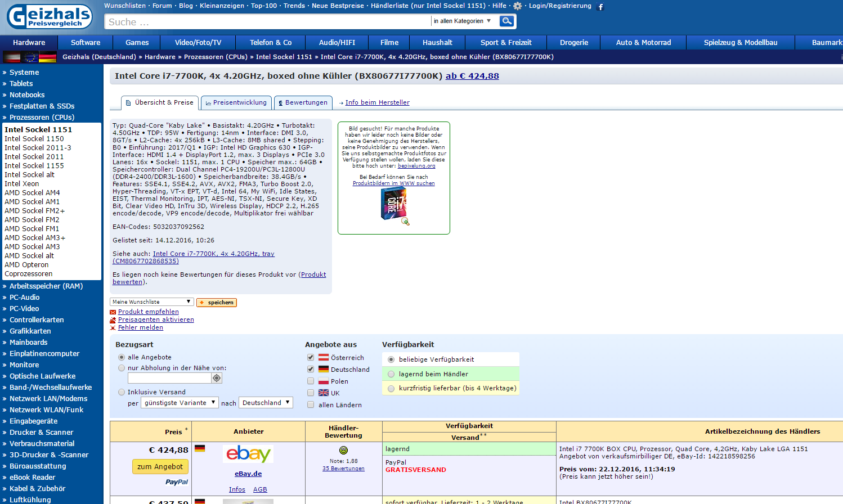Click the Facebook icon in header

tap(600, 7)
